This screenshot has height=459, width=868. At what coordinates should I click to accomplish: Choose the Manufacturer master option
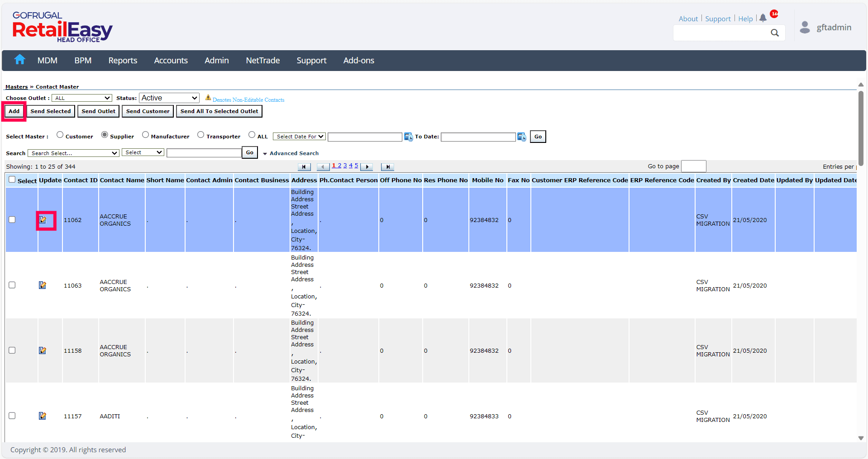click(145, 135)
